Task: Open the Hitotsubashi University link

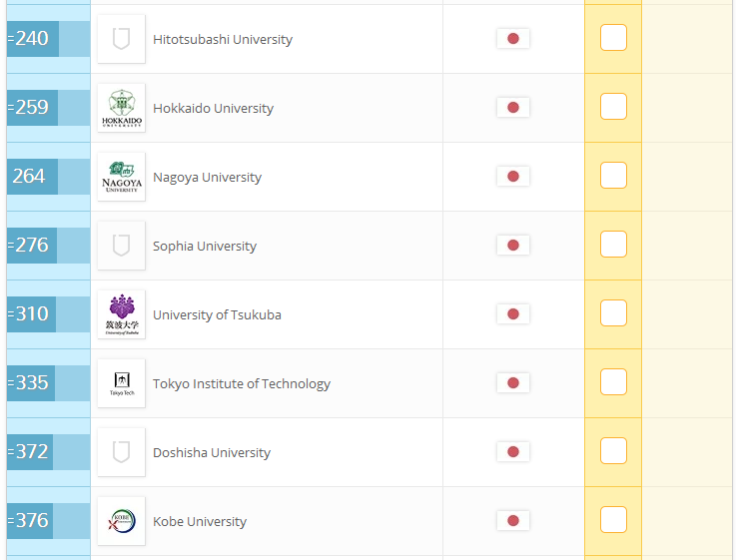Action: [223, 39]
